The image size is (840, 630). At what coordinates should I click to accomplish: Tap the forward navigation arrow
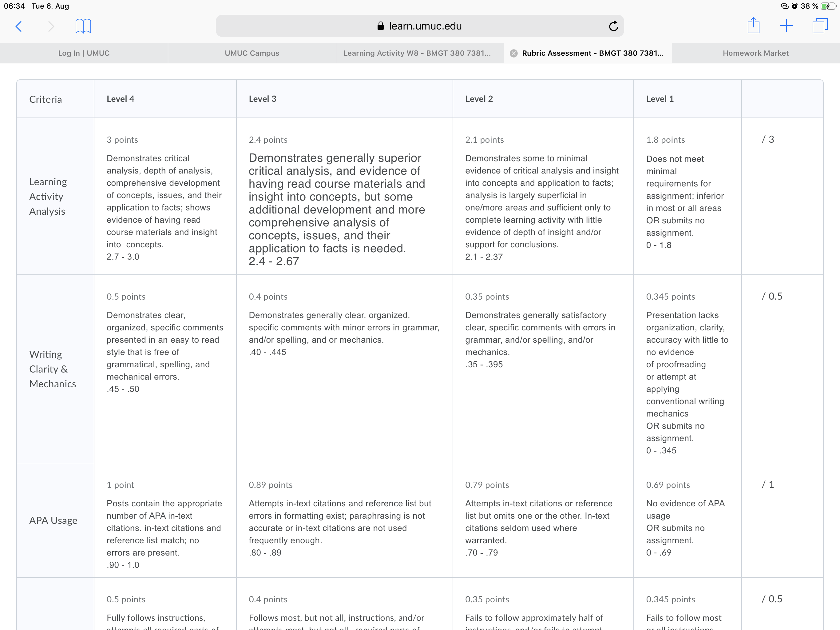pos(51,26)
